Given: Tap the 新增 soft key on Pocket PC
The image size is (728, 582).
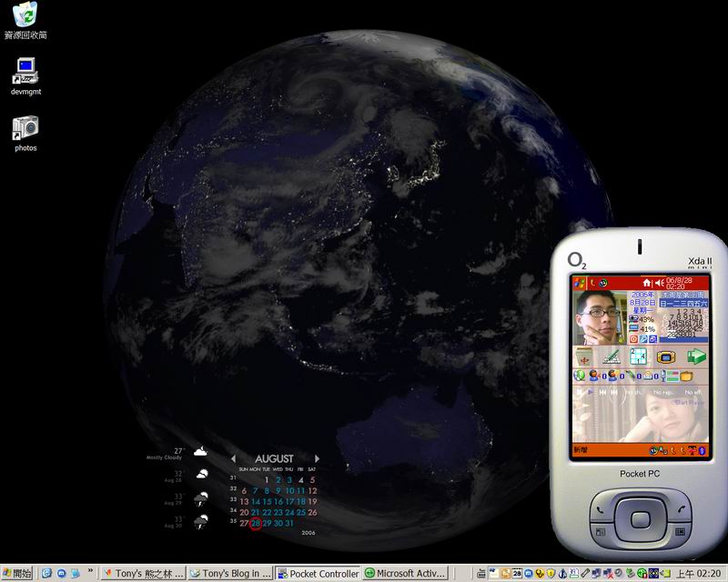Looking at the screenshot, I should 581,450.
